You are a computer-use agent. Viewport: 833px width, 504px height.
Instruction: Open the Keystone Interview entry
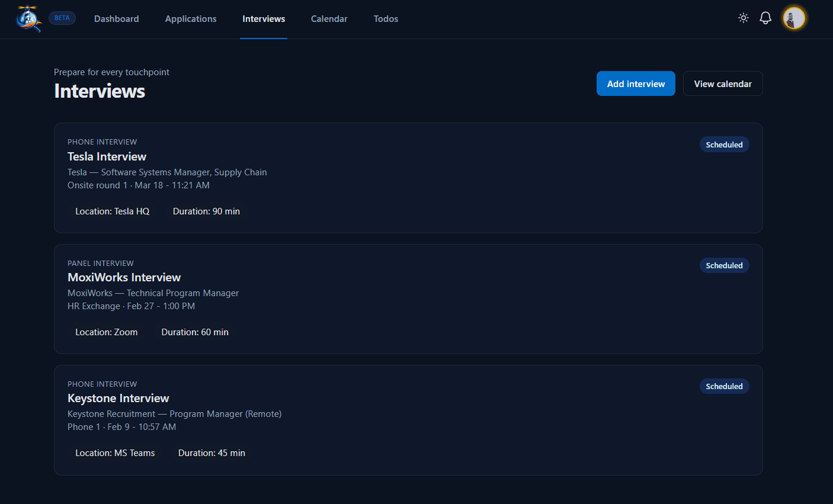[x=118, y=399]
